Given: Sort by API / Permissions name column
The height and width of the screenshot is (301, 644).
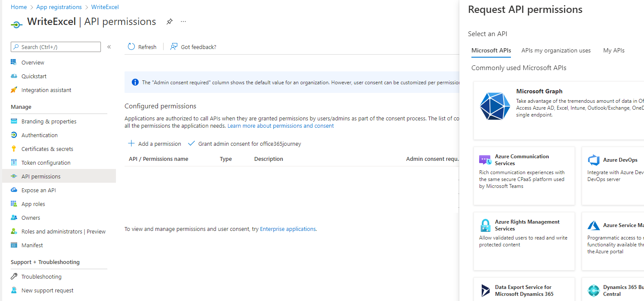Looking at the screenshot, I should point(158,159).
